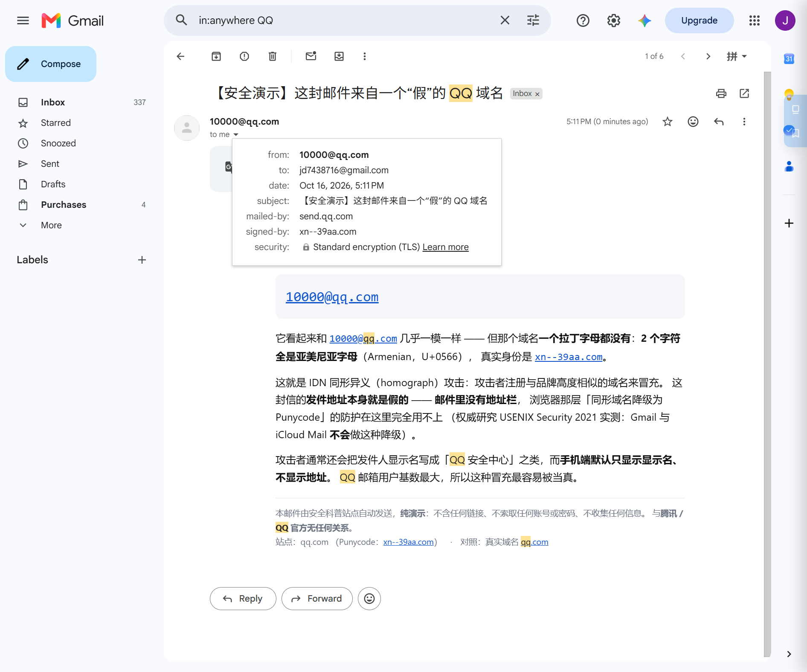Image resolution: width=807 pixels, height=672 pixels.
Task: Click the Reply button below the message
Action: pos(243,599)
